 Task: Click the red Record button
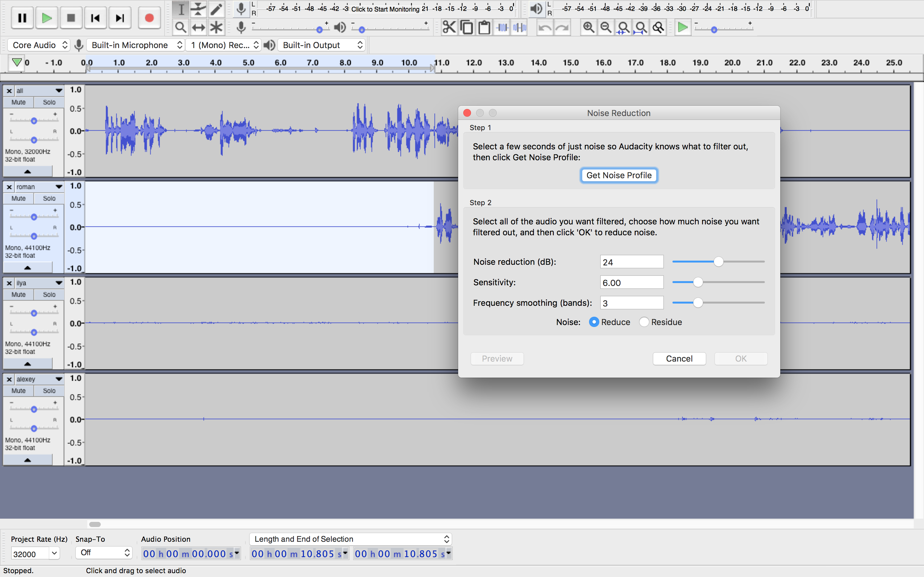[x=149, y=18]
